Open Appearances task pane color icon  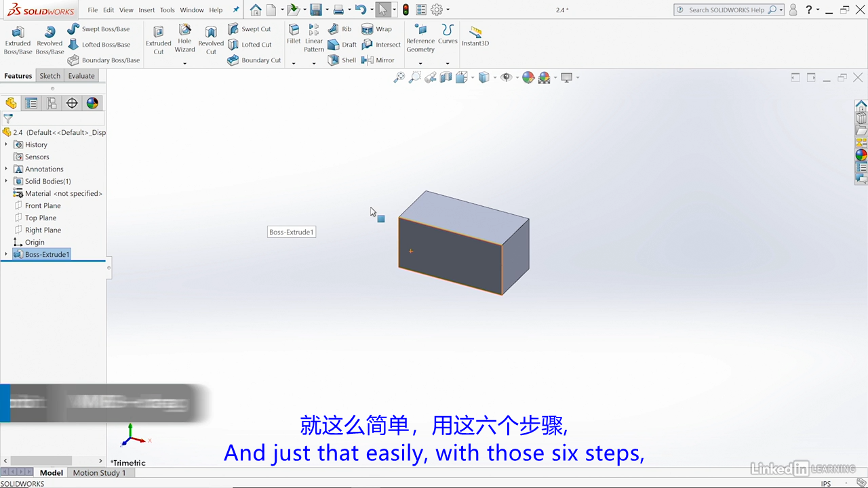[861, 155]
